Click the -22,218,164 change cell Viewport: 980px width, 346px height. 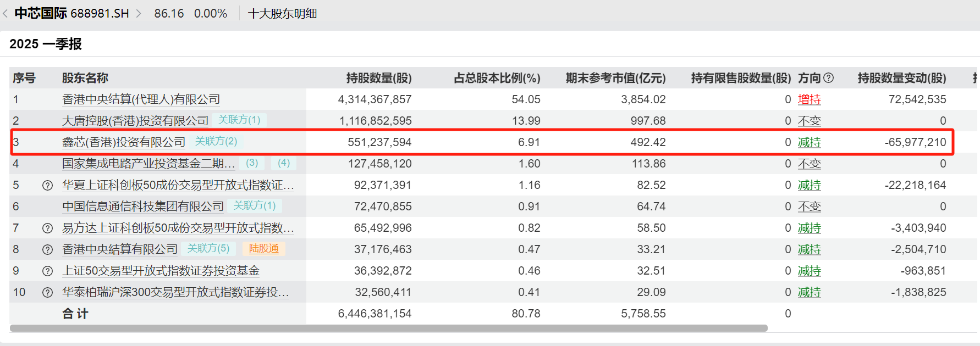[916, 185]
